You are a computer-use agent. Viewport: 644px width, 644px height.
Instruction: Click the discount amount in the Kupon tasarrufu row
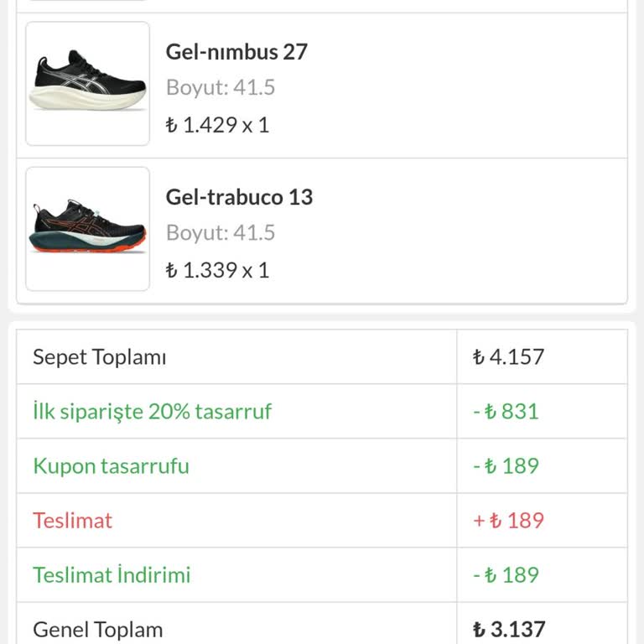click(x=506, y=466)
